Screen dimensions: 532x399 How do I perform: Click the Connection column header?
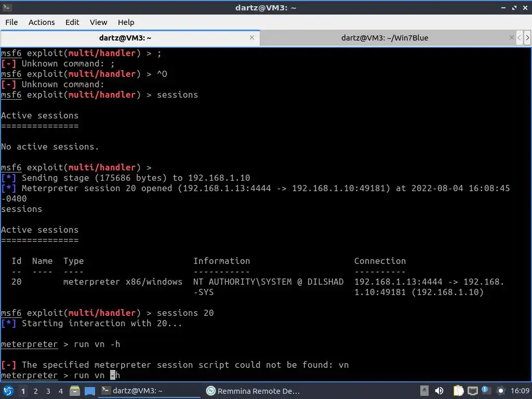[380, 261]
